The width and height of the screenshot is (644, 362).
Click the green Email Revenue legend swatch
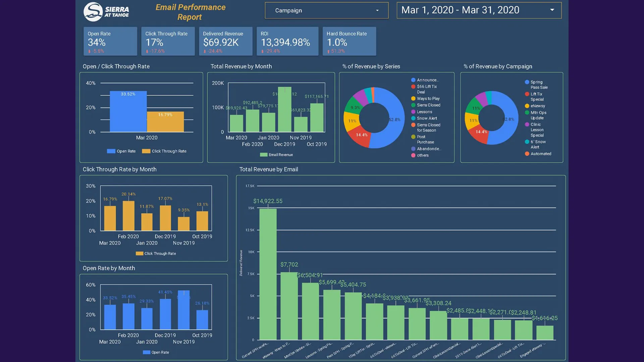(x=264, y=155)
